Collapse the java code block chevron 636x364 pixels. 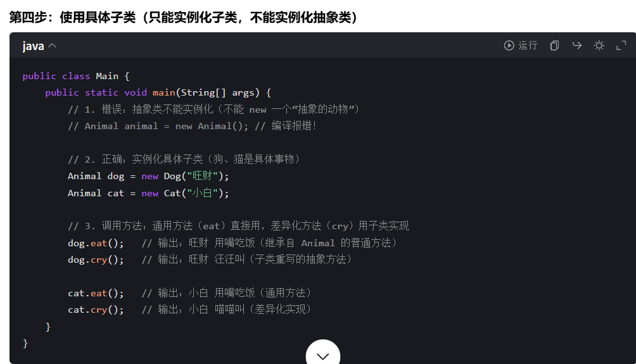click(53, 46)
